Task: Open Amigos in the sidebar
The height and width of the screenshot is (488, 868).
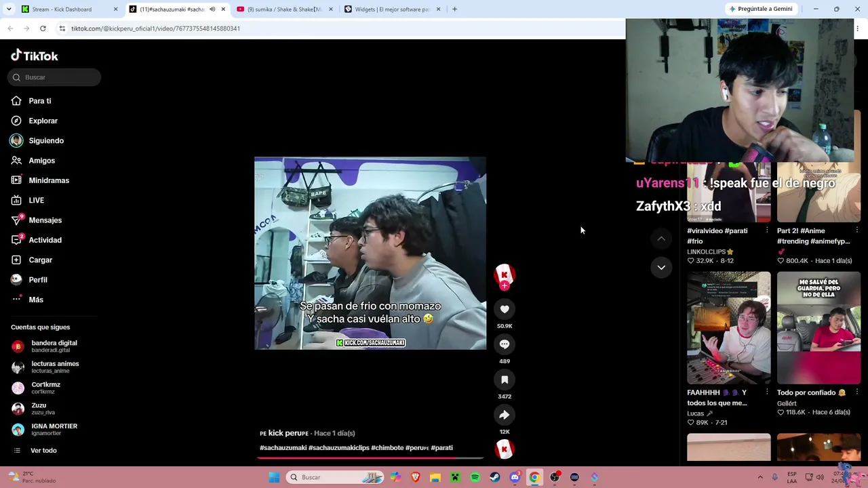Action: pyautogui.click(x=41, y=161)
